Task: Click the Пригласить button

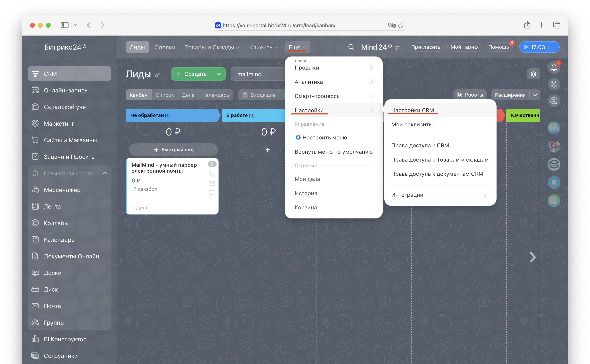Action: coord(425,47)
